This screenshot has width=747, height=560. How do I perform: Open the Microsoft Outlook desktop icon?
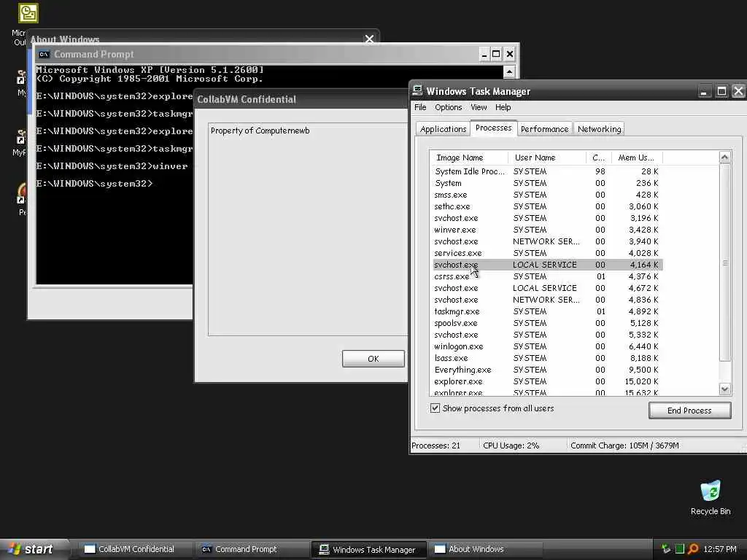click(28, 13)
